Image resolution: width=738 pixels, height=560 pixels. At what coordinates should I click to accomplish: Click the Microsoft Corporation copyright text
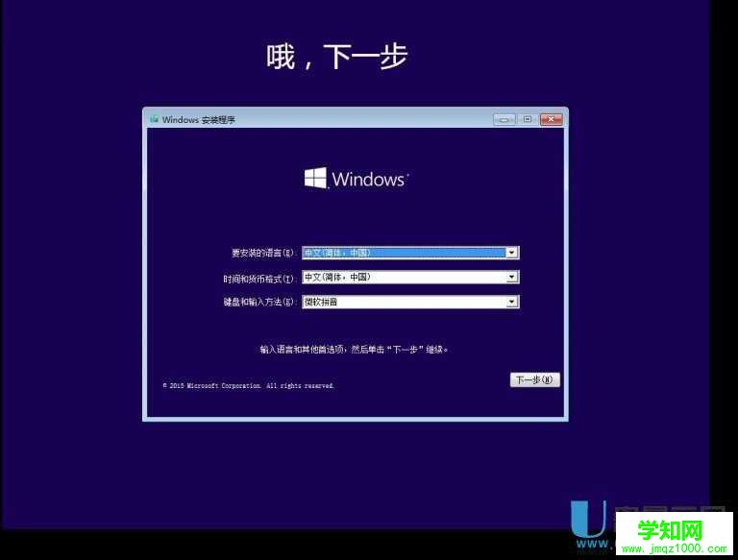click(248, 386)
